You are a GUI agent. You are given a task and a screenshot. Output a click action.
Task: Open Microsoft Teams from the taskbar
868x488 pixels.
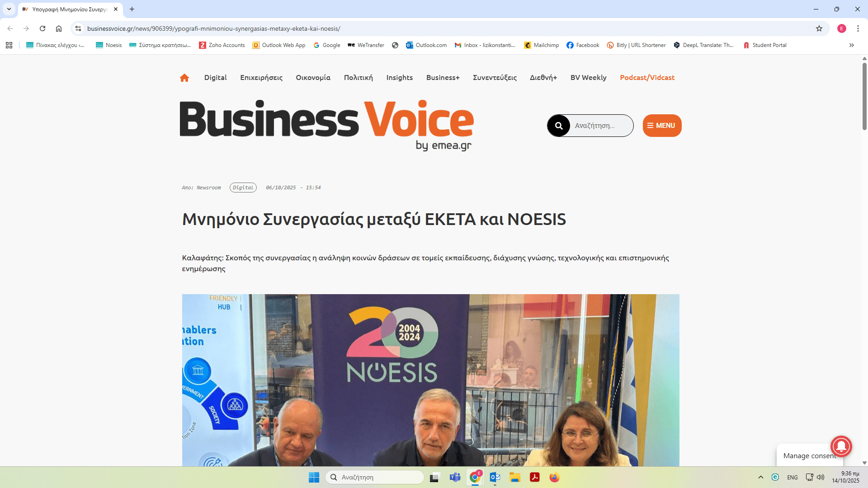(x=455, y=477)
